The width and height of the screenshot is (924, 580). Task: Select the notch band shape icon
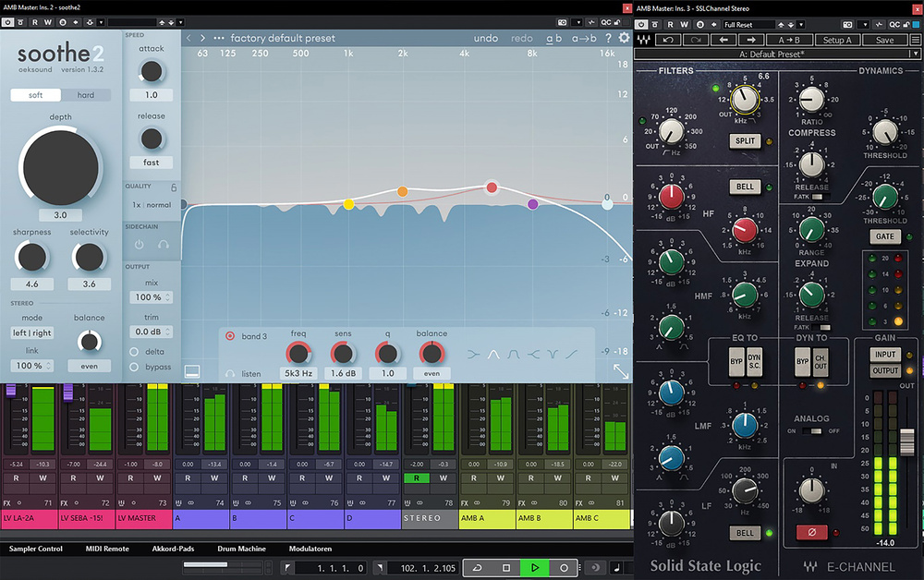pyautogui.click(x=553, y=355)
